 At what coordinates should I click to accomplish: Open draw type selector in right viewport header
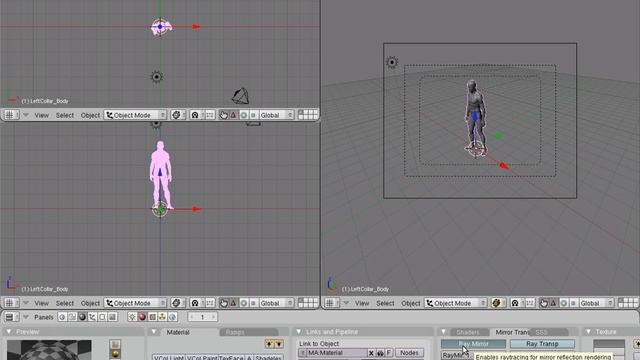coord(498,303)
